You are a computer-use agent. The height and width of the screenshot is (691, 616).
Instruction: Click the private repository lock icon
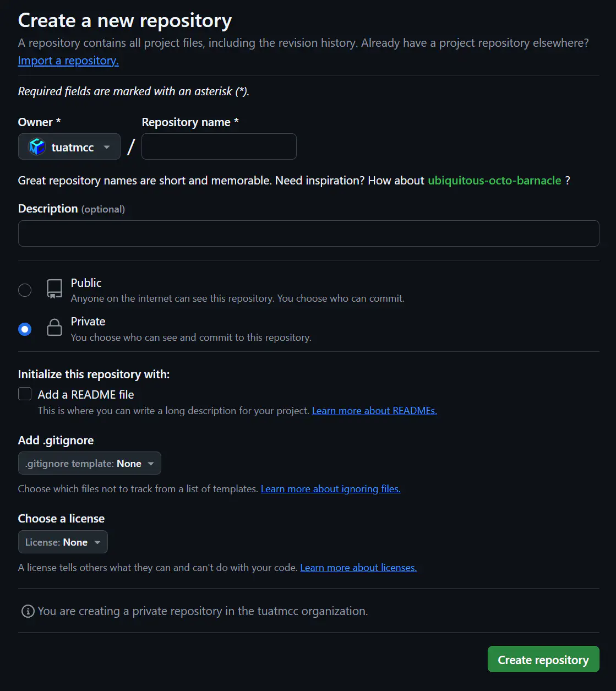pyautogui.click(x=54, y=328)
